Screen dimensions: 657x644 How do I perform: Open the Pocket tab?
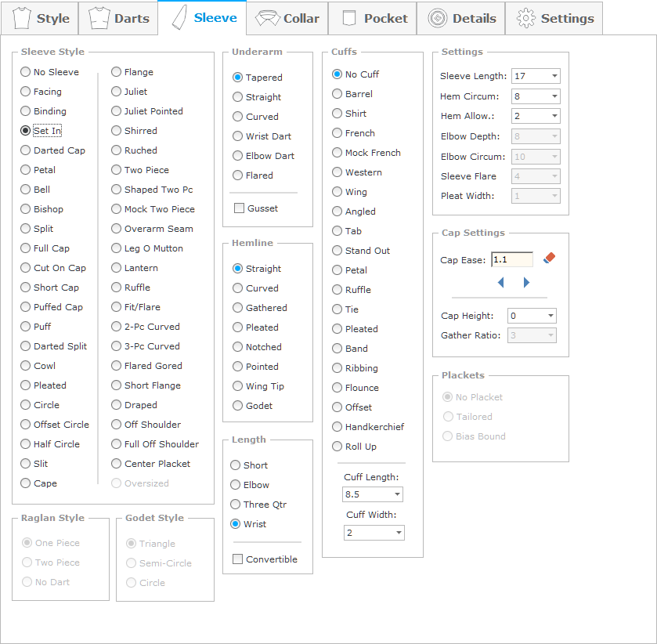374,18
